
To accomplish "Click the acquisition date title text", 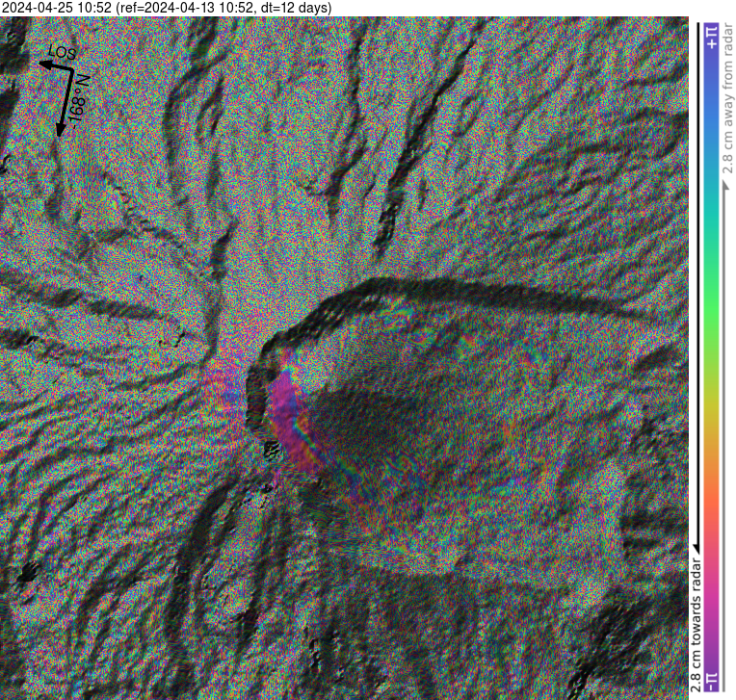I will (x=166, y=8).
